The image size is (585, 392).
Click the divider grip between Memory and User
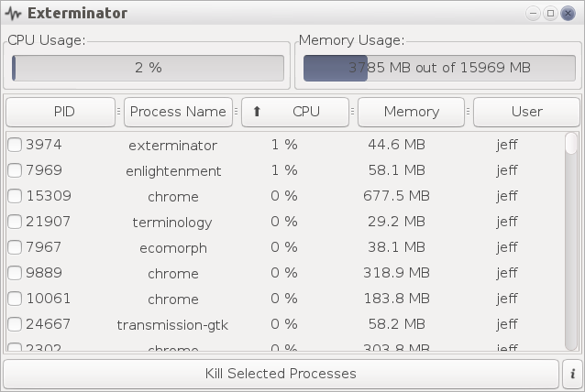tap(469, 112)
